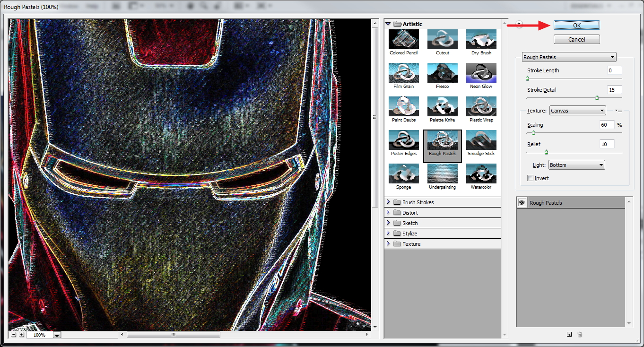Screen dimensions: 644x347
Task: Click the preview horizontal scrollbar thumb
Action: click(174, 335)
